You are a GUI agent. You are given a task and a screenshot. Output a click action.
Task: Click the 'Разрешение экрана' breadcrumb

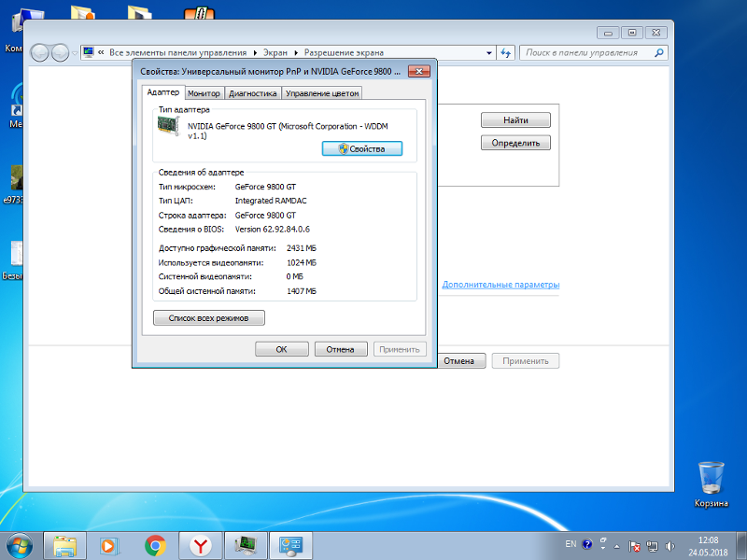coord(344,53)
